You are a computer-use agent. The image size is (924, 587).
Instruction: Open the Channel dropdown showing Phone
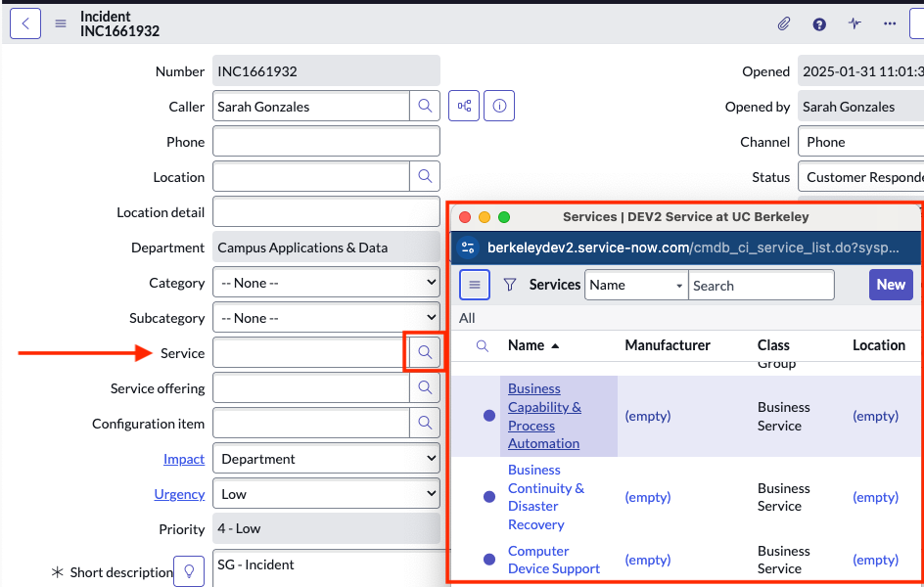click(861, 142)
